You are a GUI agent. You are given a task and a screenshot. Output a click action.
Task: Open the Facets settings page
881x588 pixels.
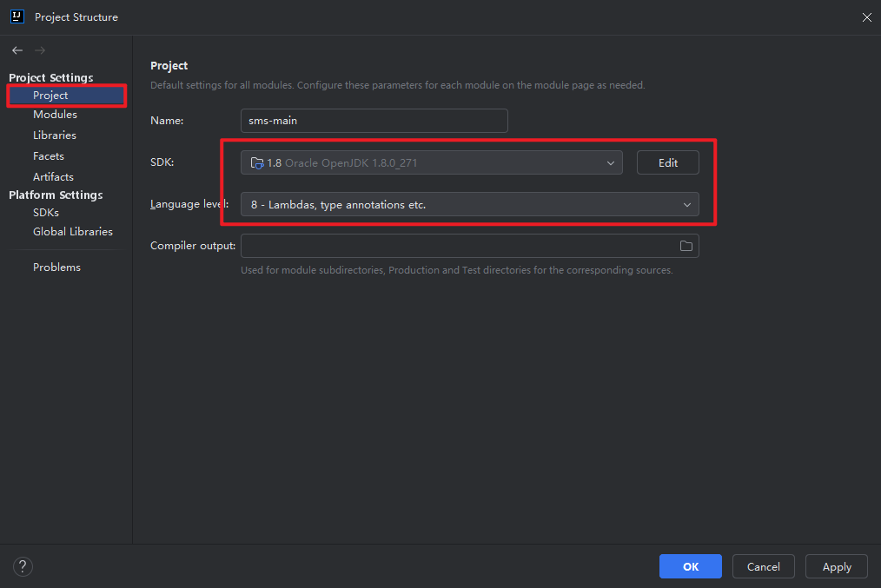pos(49,156)
